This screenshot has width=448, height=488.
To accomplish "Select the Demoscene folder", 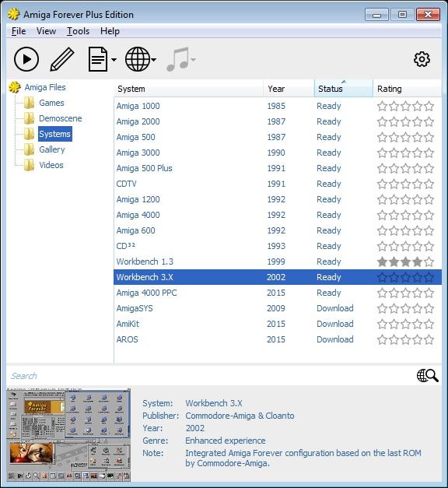I will pyautogui.click(x=61, y=118).
